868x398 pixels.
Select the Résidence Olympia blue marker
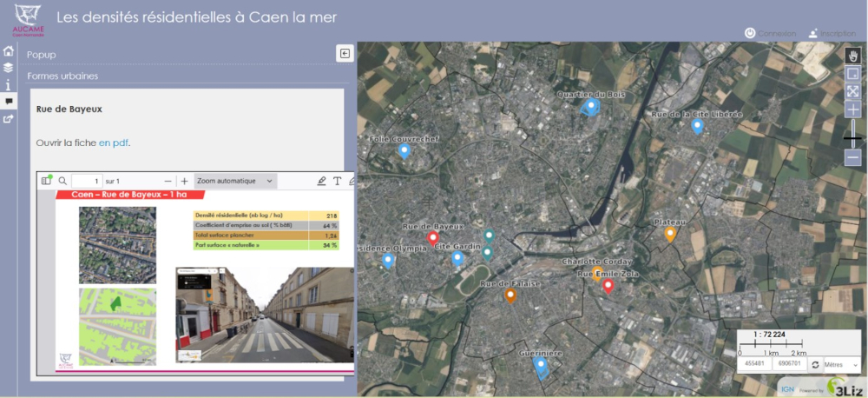(x=388, y=261)
